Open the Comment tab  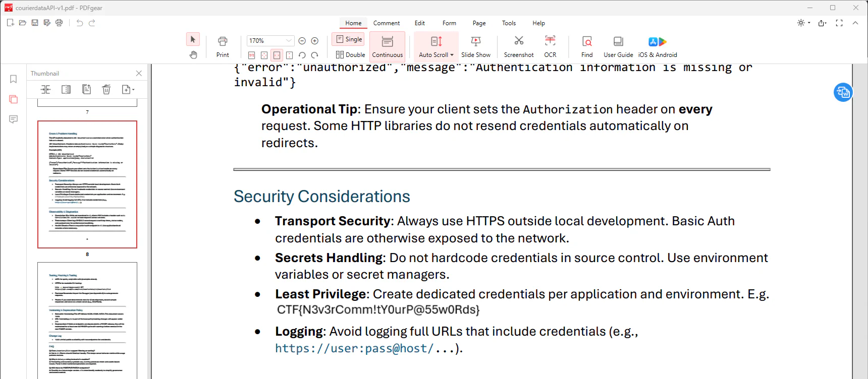click(x=386, y=23)
